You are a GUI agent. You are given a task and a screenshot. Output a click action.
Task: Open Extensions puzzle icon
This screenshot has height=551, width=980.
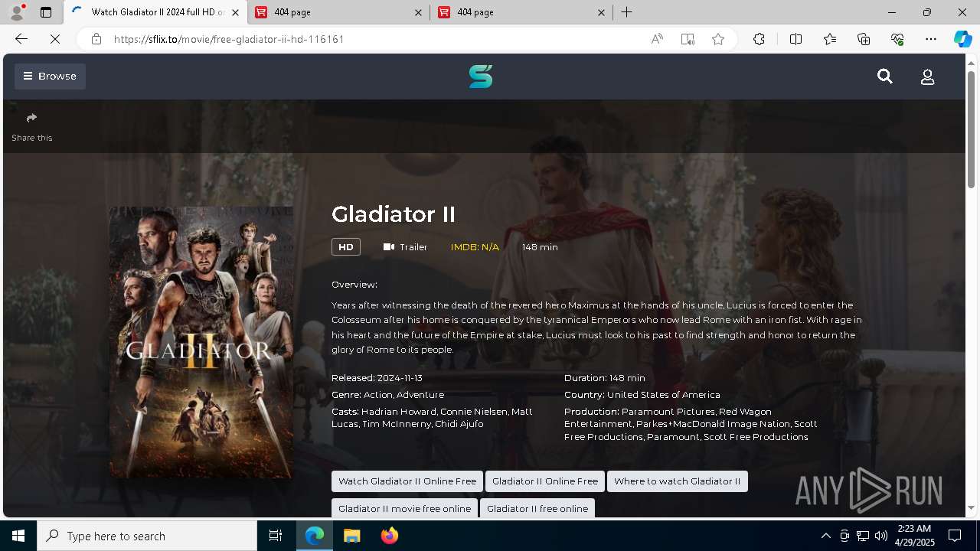pyautogui.click(x=759, y=39)
